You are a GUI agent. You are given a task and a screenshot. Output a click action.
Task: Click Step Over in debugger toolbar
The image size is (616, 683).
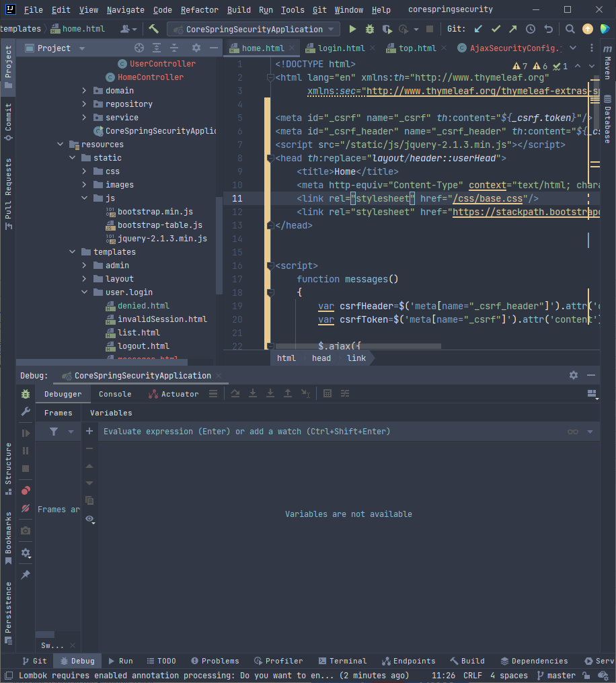[235, 393]
